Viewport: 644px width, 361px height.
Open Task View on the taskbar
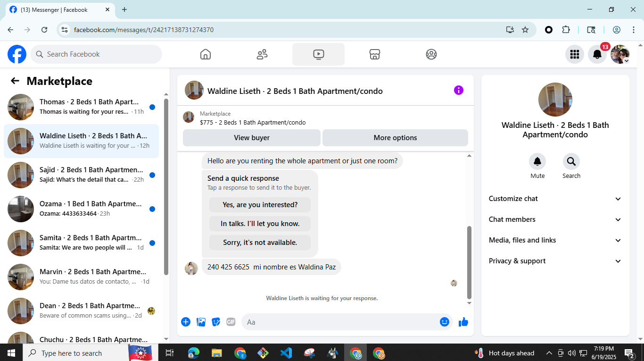(x=170, y=353)
